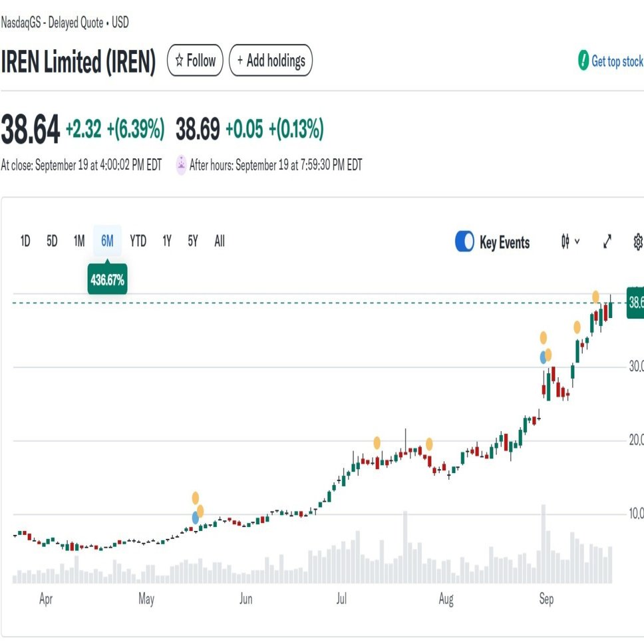Click the Follow button
This screenshot has height=644, width=644.
point(194,61)
